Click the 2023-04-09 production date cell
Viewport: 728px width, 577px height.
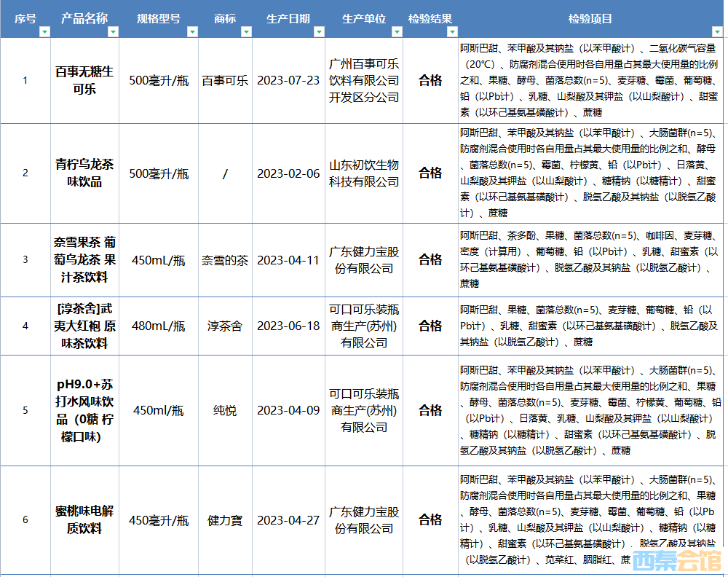point(288,410)
